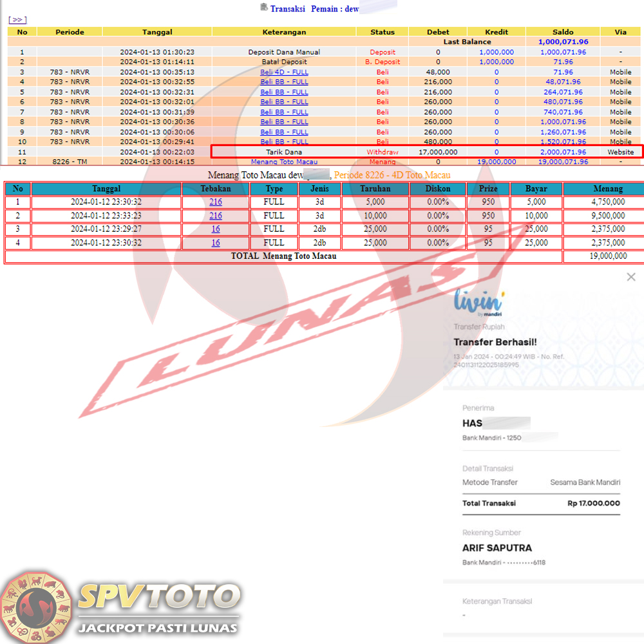Click Tebakan 216 in the first win row

click(x=215, y=202)
